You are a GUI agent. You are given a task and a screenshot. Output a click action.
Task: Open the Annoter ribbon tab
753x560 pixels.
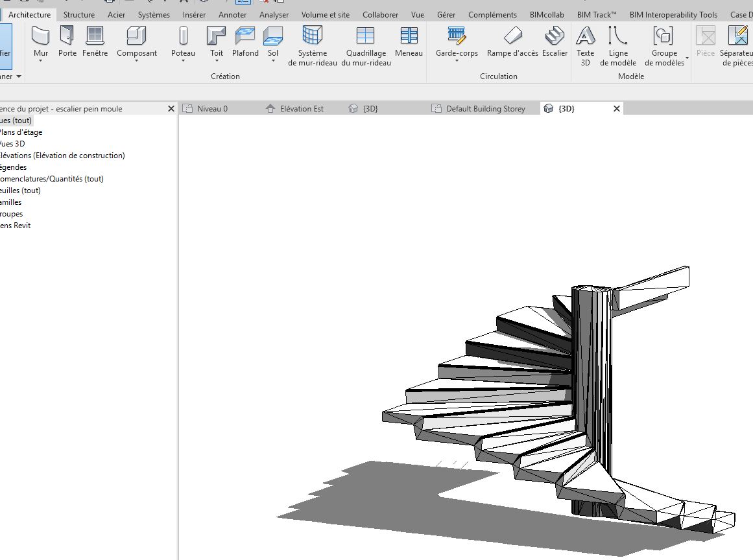[x=232, y=14]
